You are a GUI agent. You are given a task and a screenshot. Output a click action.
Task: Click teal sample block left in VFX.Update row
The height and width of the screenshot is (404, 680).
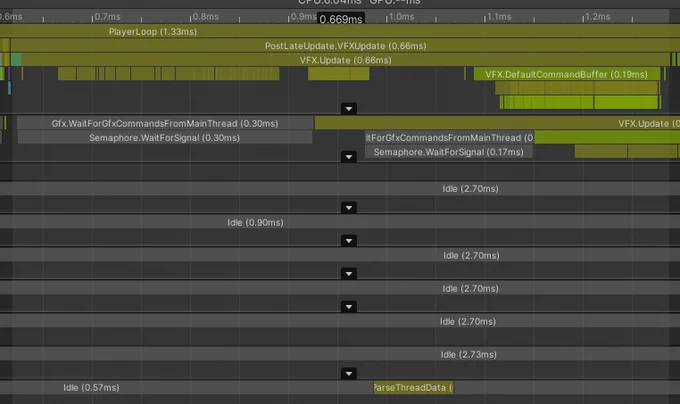[16, 60]
